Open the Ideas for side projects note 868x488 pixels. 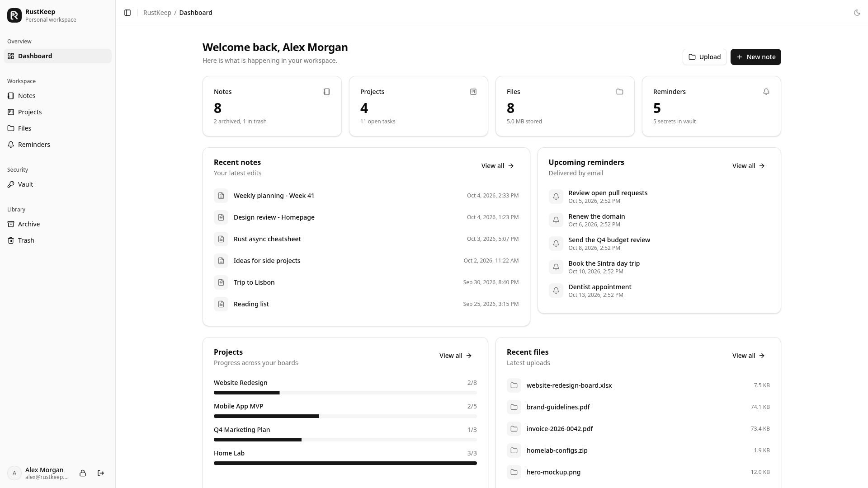tap(366, 261)
